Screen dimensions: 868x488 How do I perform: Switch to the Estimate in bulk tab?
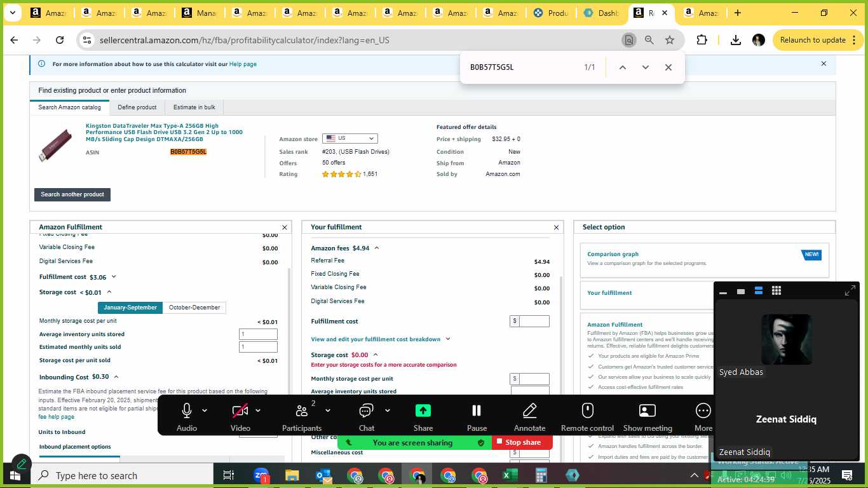[194, 107]
